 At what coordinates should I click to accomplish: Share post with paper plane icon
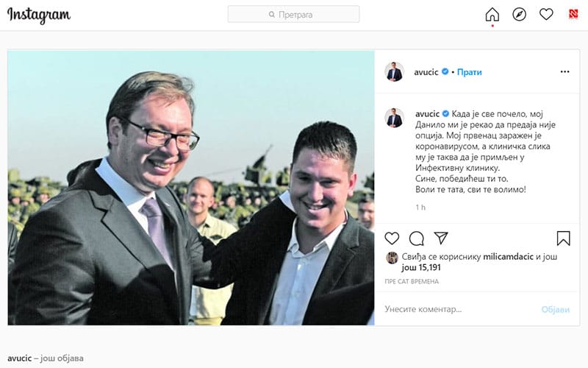click(x=441, y=238)
